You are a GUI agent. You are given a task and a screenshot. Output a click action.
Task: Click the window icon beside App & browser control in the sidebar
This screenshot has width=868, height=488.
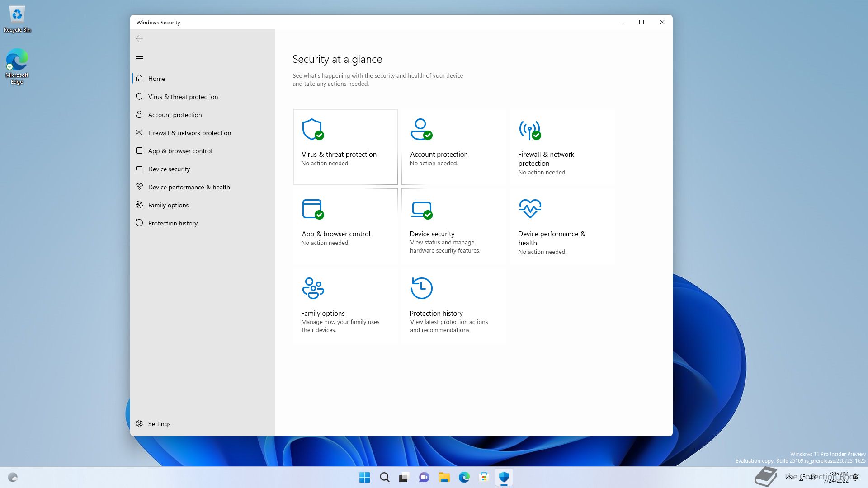click(x=139, y=150)
